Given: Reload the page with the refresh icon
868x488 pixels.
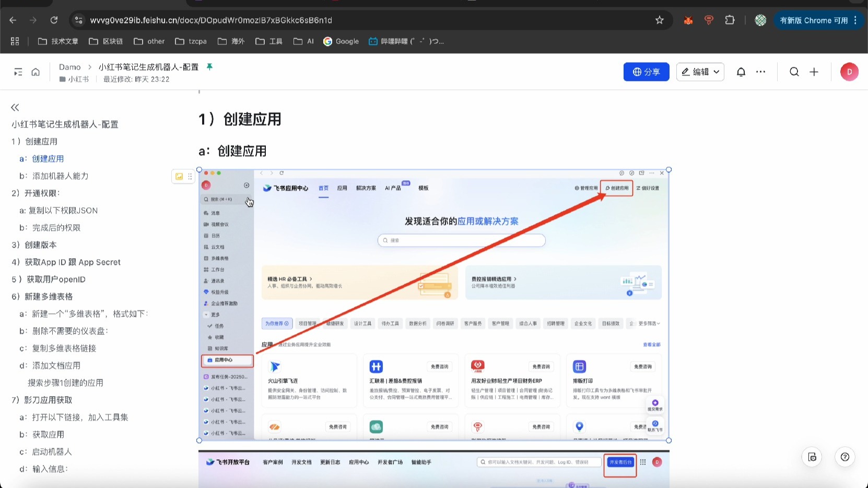Looking at the screenshot, I should [x=54, y=20].
